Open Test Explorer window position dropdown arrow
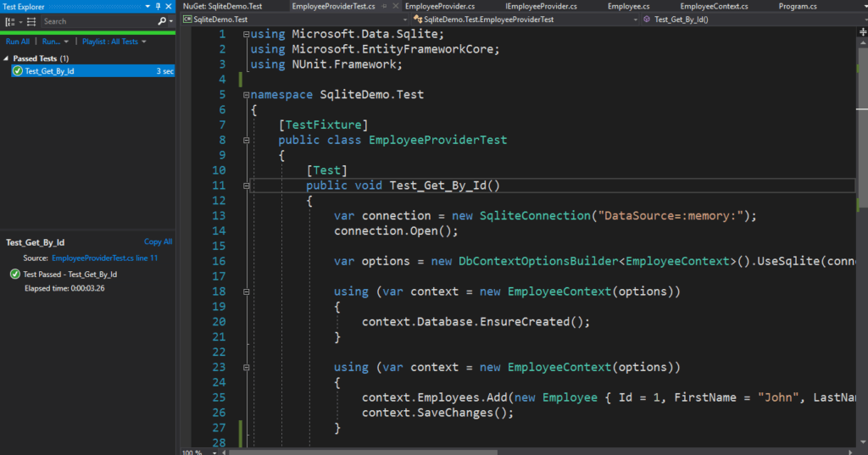This screenshot has width=868, height=455. [147, 7]
